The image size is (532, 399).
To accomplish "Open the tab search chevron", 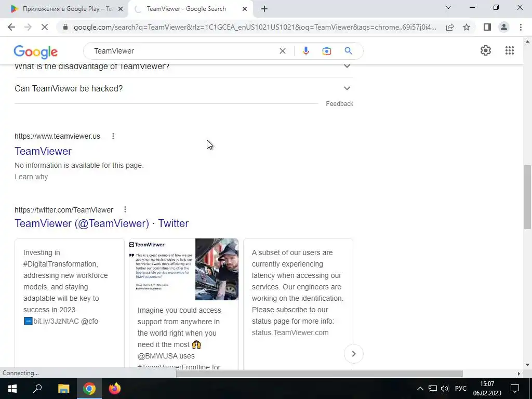I will 448,7.
